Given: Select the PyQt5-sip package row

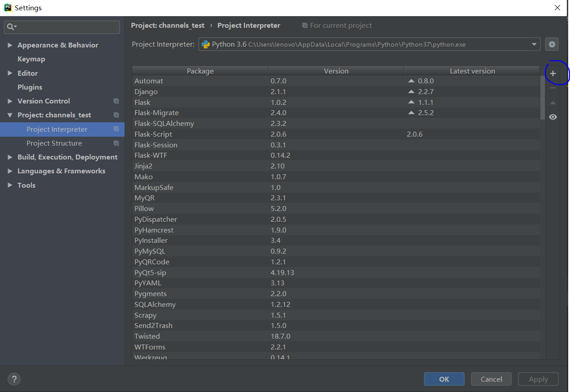Looking at the screenshot, I should pyautogui.click(x=336, y=272).
